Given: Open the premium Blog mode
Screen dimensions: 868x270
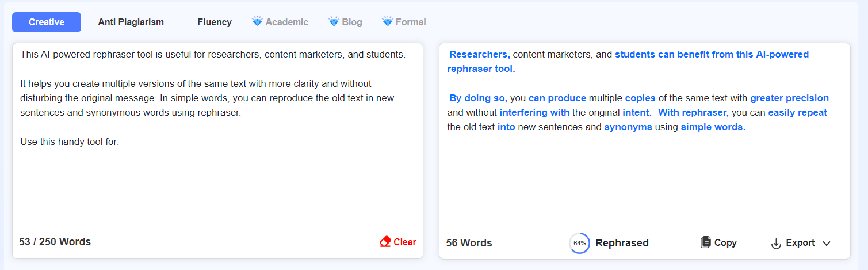Looking at the screenshot, I should tap(351, 22).
